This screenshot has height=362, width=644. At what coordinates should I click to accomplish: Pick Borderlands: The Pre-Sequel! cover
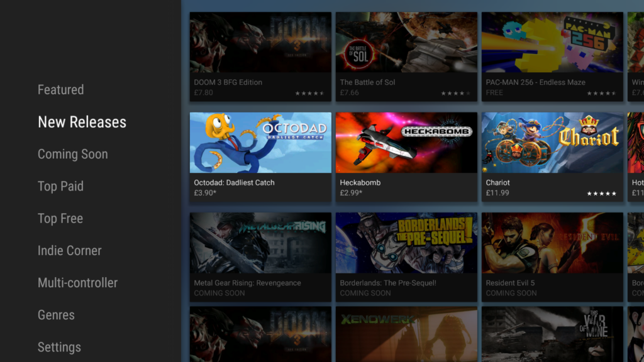tap(406, 243)
